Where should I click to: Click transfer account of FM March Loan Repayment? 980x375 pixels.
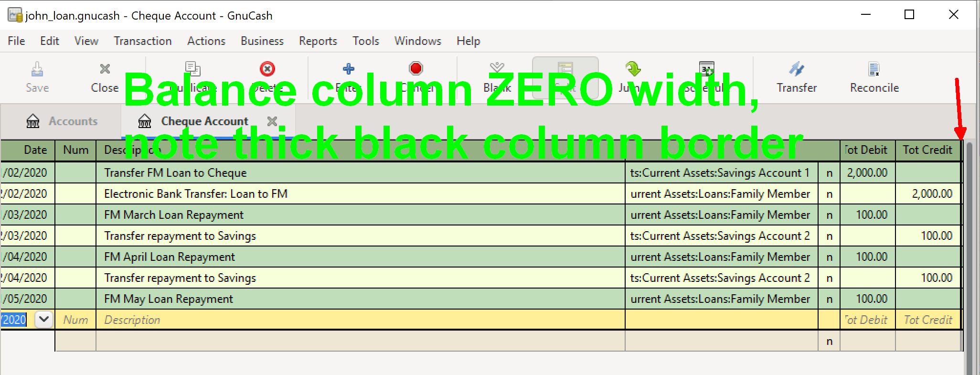click(x=721, y=215)
